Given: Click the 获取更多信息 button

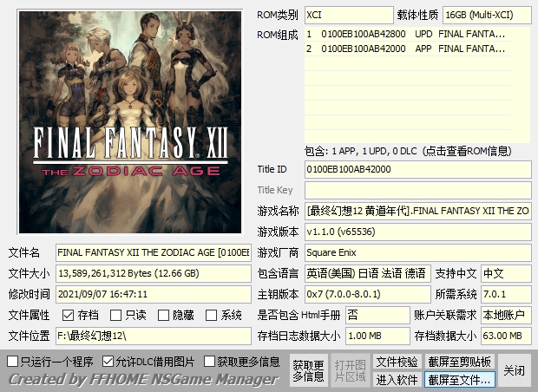Looking at the screenshot, I should click(308, 370).
